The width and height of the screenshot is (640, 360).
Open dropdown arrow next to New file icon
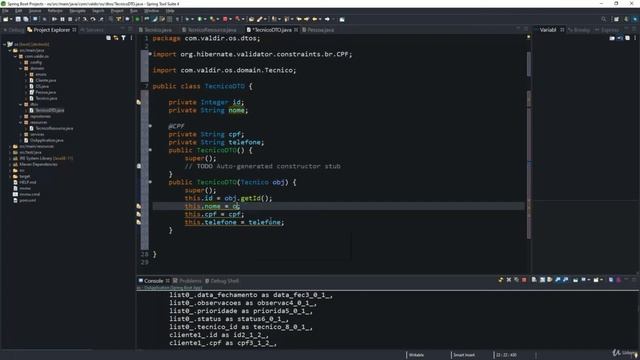click(x=11, y=19)
